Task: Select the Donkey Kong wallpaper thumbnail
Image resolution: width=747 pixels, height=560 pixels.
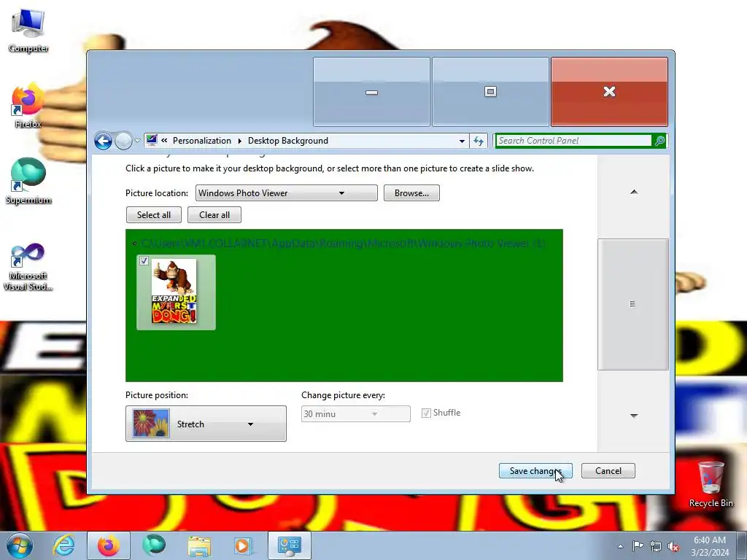Action: [176, 292]
